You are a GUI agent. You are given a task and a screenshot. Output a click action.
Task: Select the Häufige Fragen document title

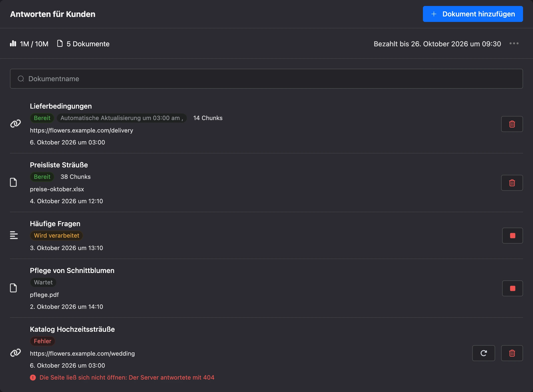tap(55, 224)
